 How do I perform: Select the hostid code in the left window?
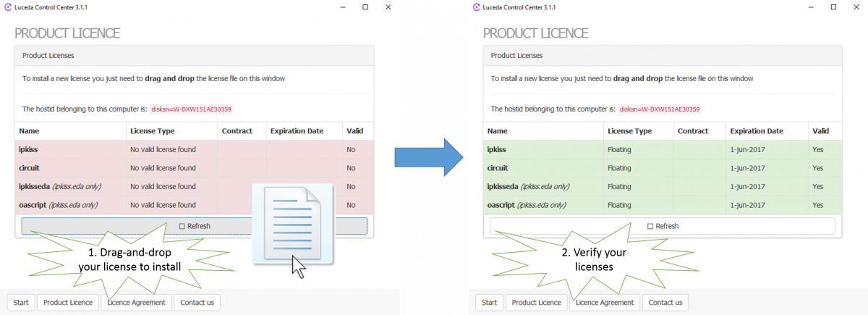[x=192, y=109]
